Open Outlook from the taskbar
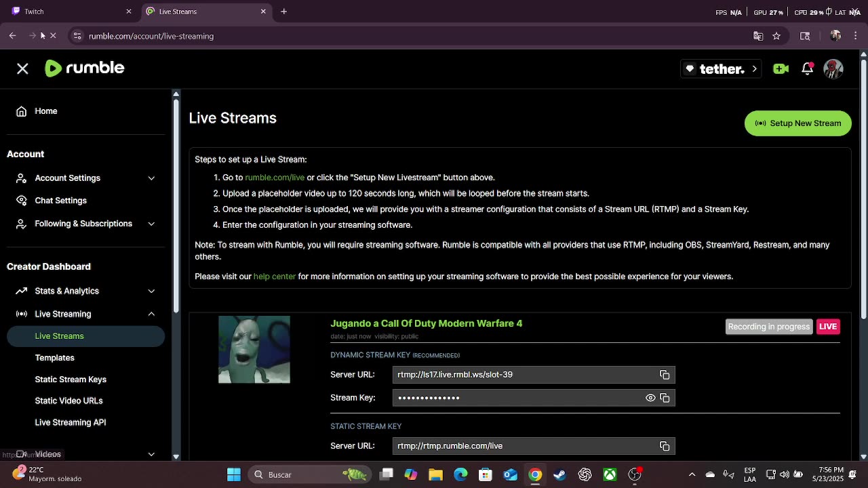 pyautogui.click(x=510, y=474)
